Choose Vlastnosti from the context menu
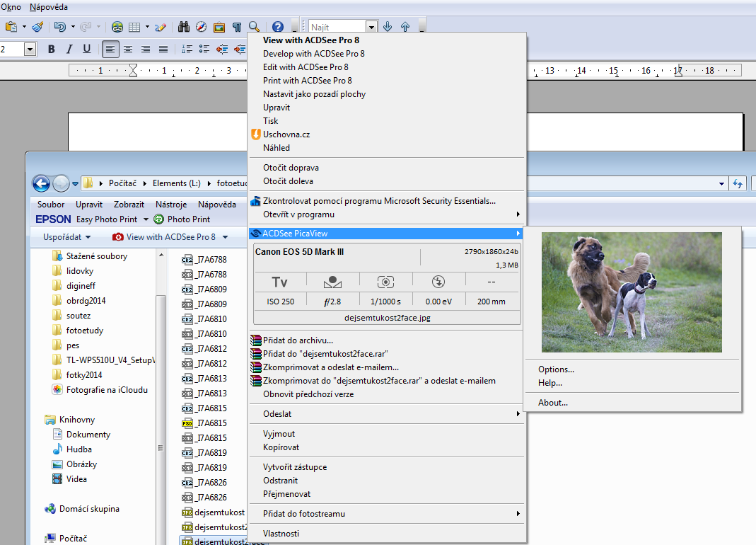756x545 pixels. [281, 533]
